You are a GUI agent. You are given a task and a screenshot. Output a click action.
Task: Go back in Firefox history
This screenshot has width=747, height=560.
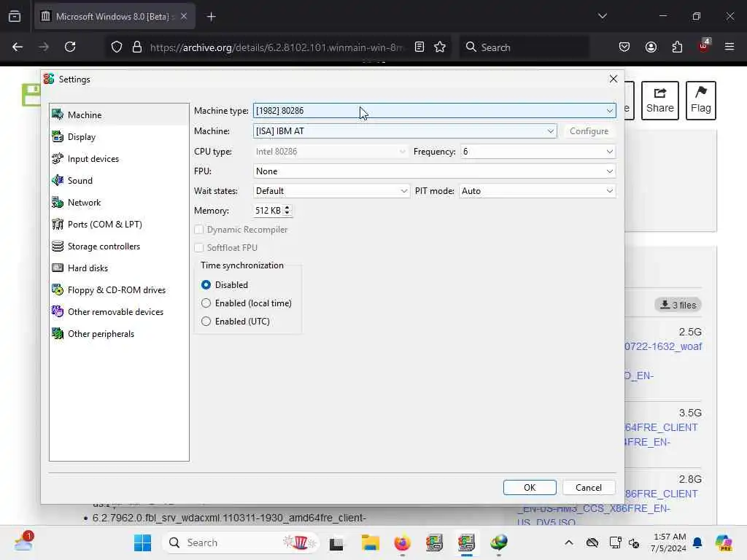coord(18,47)
